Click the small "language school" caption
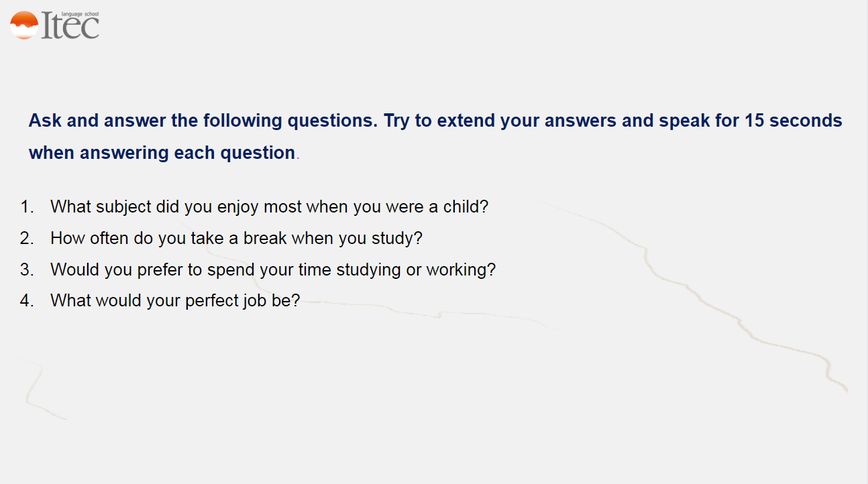868x484 pixels. (x=80, y=14)
